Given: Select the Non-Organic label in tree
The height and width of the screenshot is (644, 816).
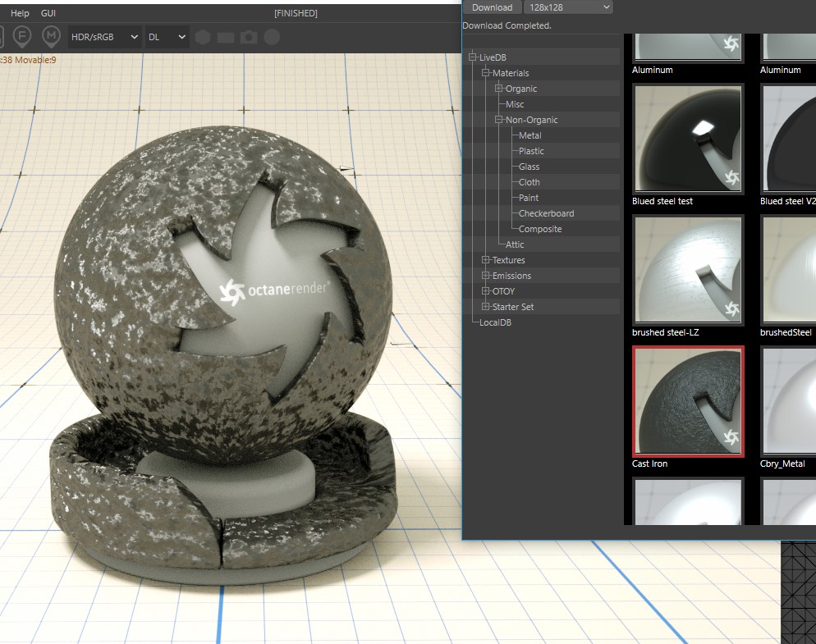Looking at the screenshot, I should click(x=531, y=120).
